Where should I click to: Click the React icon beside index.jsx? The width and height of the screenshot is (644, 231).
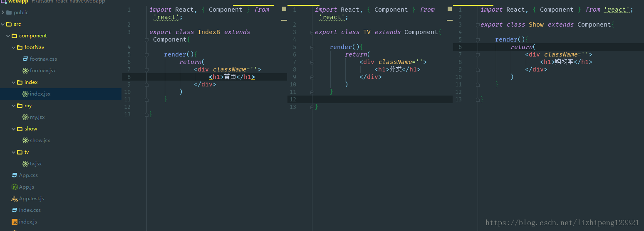[x=25, y=94]
